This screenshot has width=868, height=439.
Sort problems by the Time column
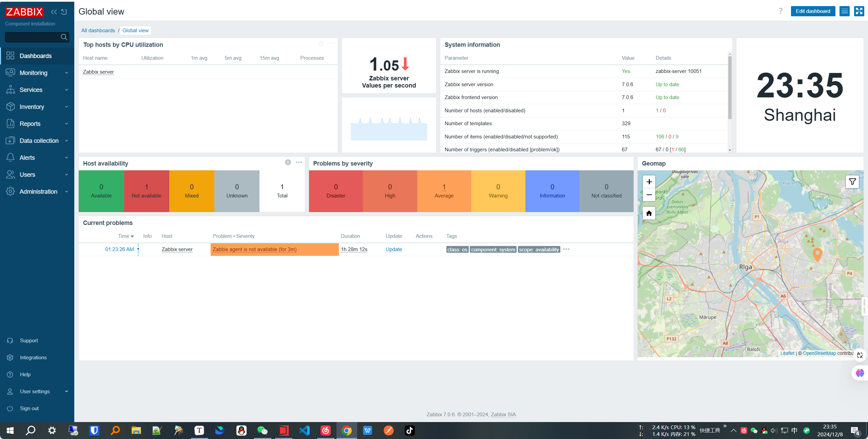click(x=126, y=236)
